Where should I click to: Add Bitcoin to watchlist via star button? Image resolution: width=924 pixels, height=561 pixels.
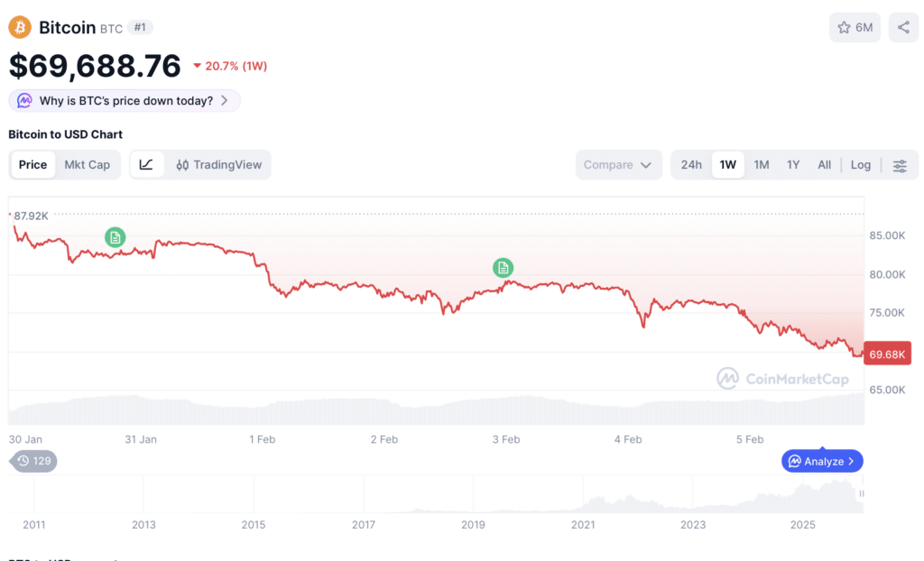pos(855,27)
